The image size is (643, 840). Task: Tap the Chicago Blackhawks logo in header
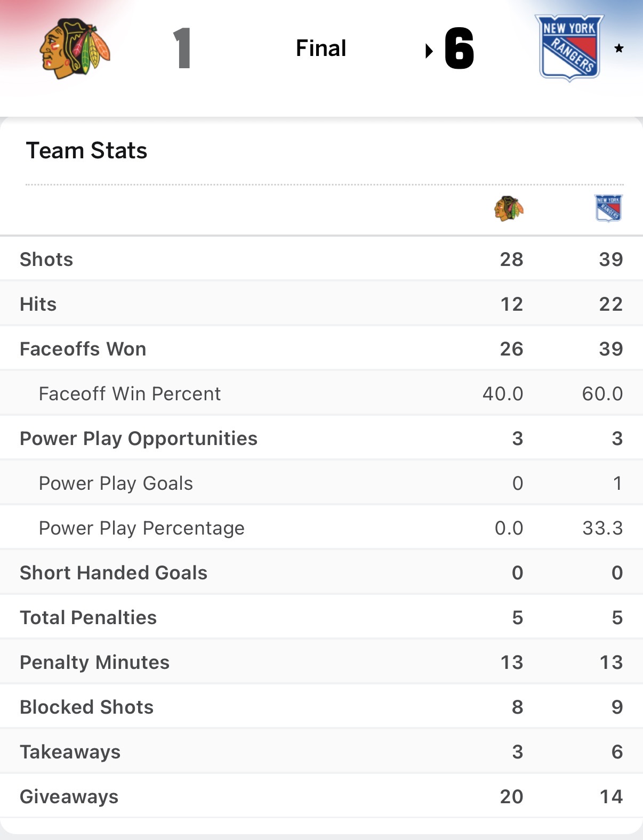coord(75,49)
